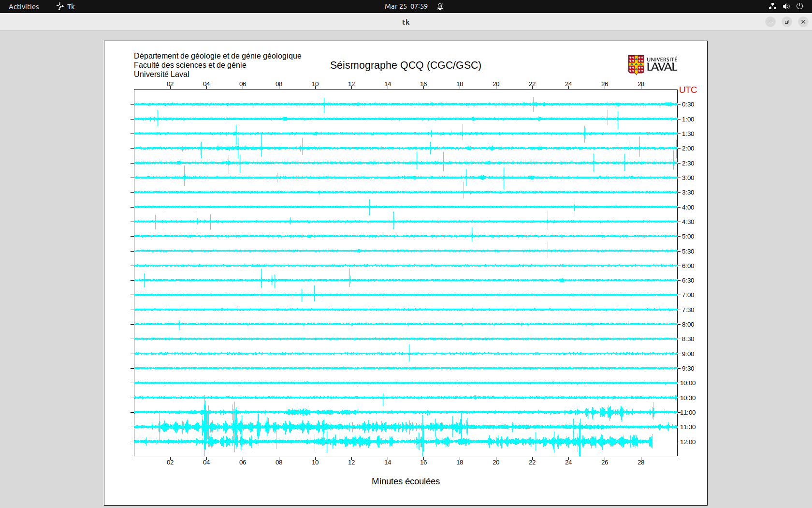Click the bottom axis tick labeled 28
The height and width of the screenshot is (508, 812).
point(641,463)
